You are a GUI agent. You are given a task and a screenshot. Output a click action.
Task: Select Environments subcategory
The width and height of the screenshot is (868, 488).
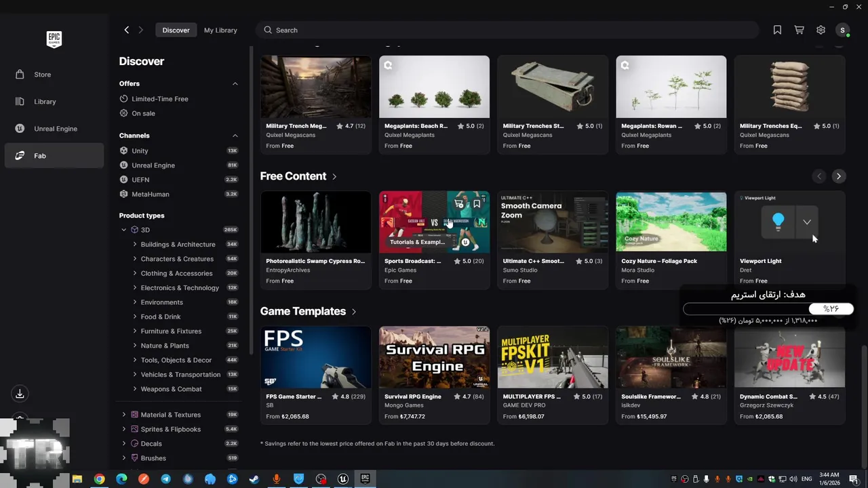[x=161, y=302]
